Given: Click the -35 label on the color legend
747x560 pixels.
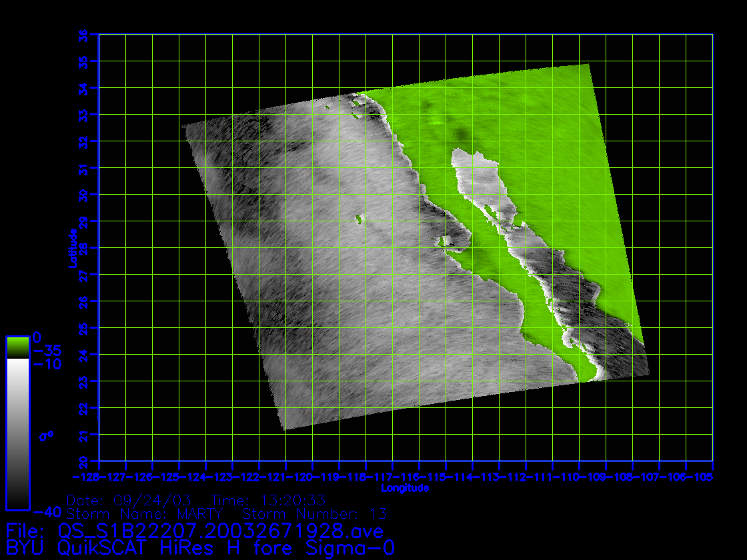Looking at the screenshot, I should (x=47, y=351).
